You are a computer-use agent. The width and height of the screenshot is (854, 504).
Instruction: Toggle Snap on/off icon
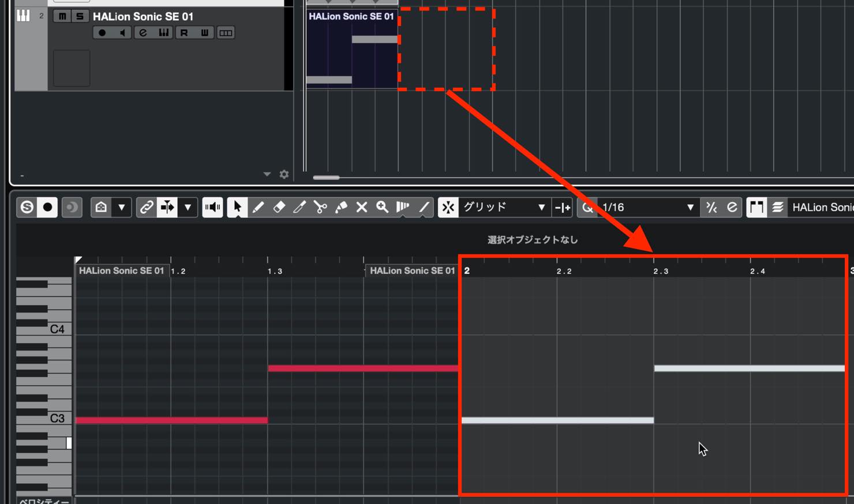click(x=448, y=207)
